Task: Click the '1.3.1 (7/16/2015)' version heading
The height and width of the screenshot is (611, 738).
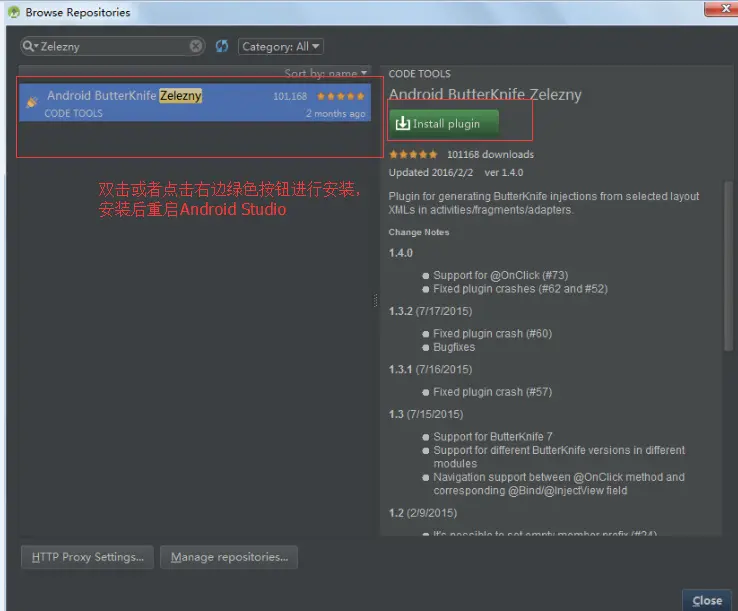Action: point(430,369)
